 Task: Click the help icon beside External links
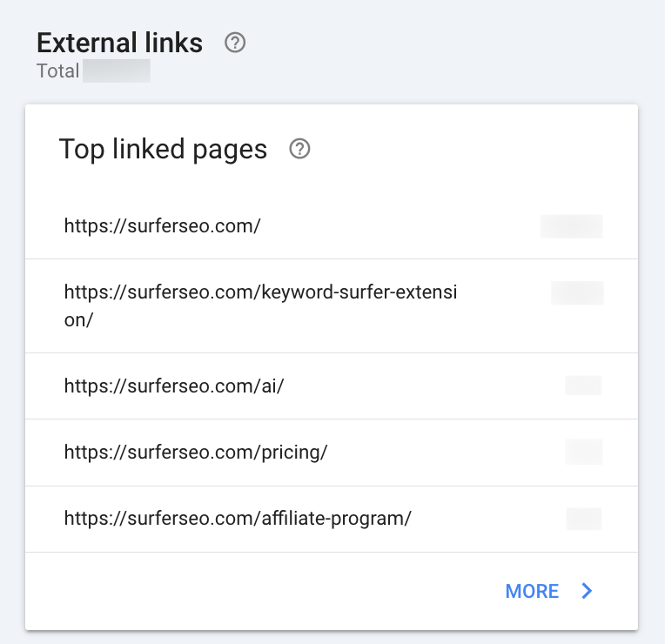click(235, 43)
